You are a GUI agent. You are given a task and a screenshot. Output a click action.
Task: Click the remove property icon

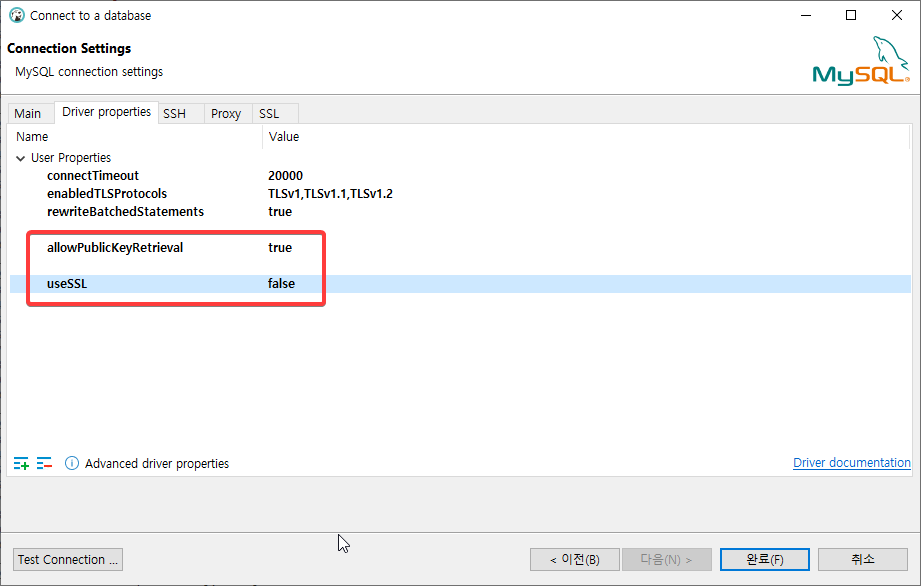point(43,462)
